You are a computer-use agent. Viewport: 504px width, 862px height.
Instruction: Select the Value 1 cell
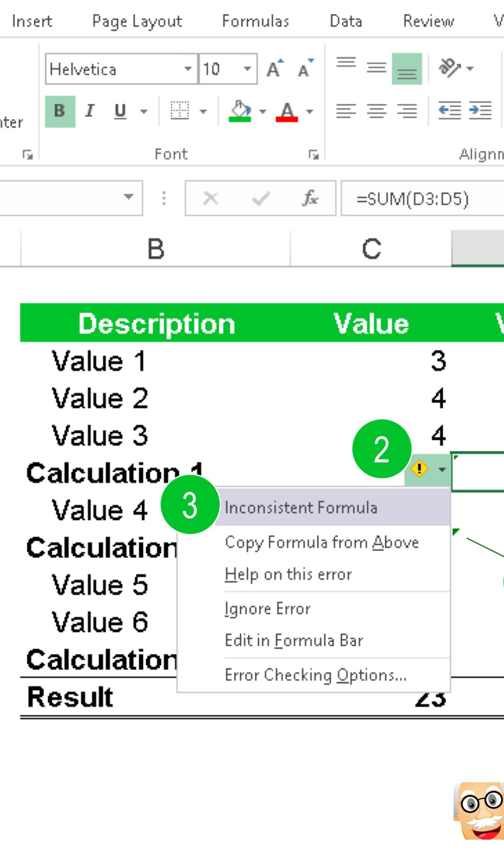[x=99, y=361]
